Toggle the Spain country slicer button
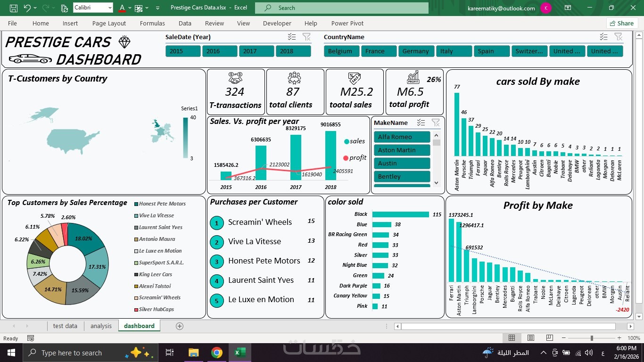Viewport: 644px width, 362px height. coord(492,51)
